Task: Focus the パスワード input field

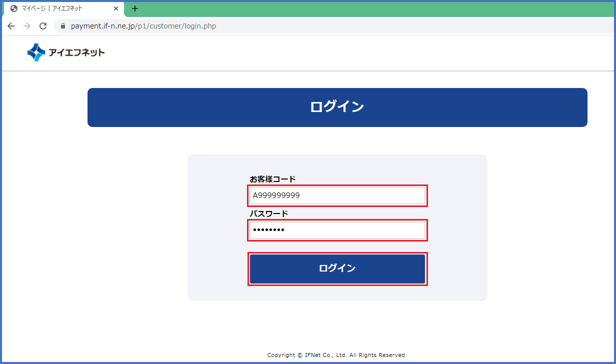Action: click(337, 230)
